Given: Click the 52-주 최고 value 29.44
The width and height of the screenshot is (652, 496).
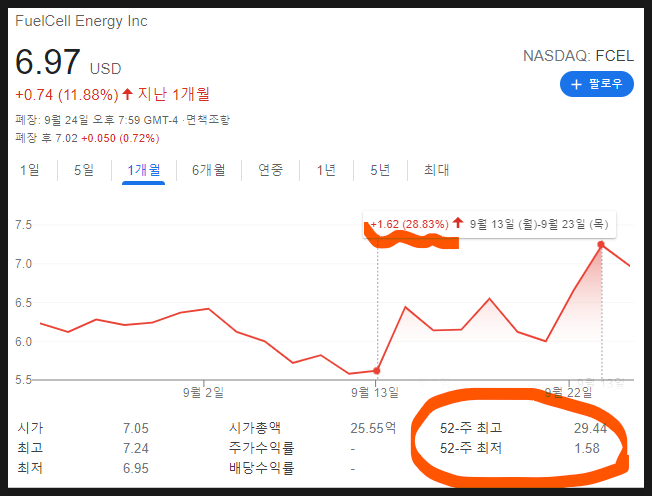Looking at the screenshot, I should pos(590,428).
